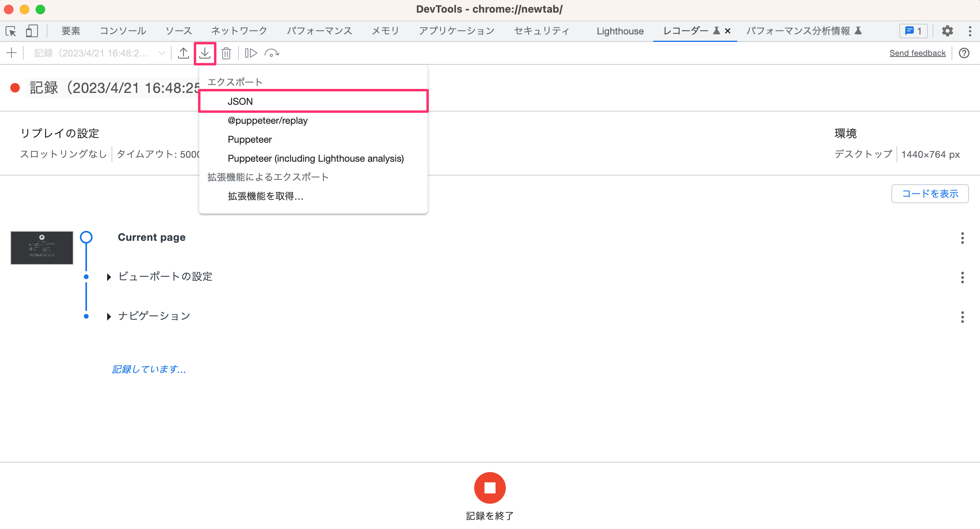
Task: Click the ビューポートの設定 timeline dot
Action: coord(86,277)
